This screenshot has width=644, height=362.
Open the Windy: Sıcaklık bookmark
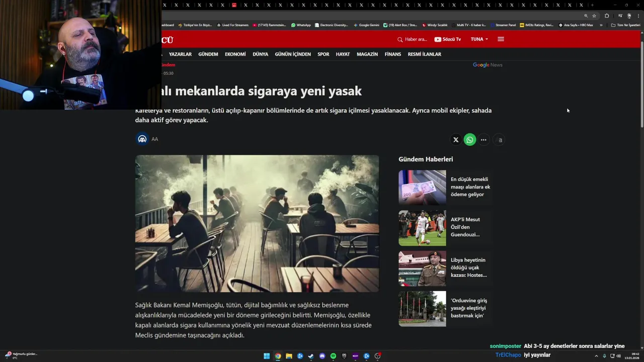pyautogui.click(x=435, y=25)
